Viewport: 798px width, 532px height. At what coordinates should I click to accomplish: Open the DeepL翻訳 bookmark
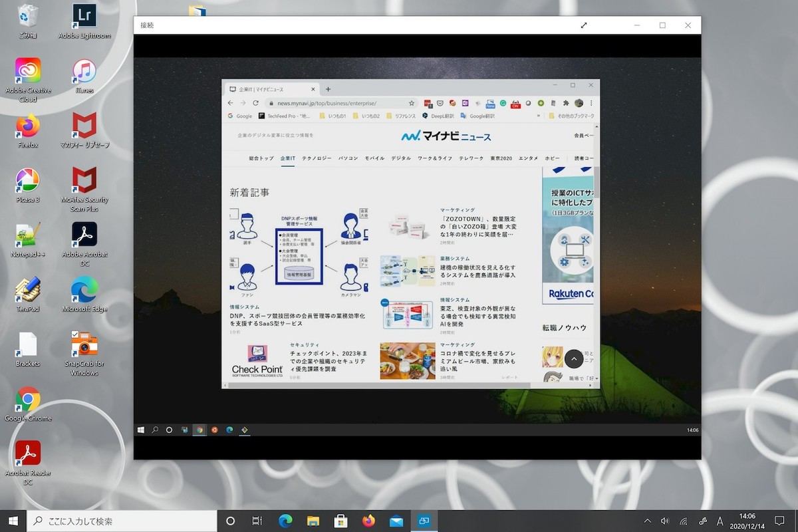coord(437,116)
